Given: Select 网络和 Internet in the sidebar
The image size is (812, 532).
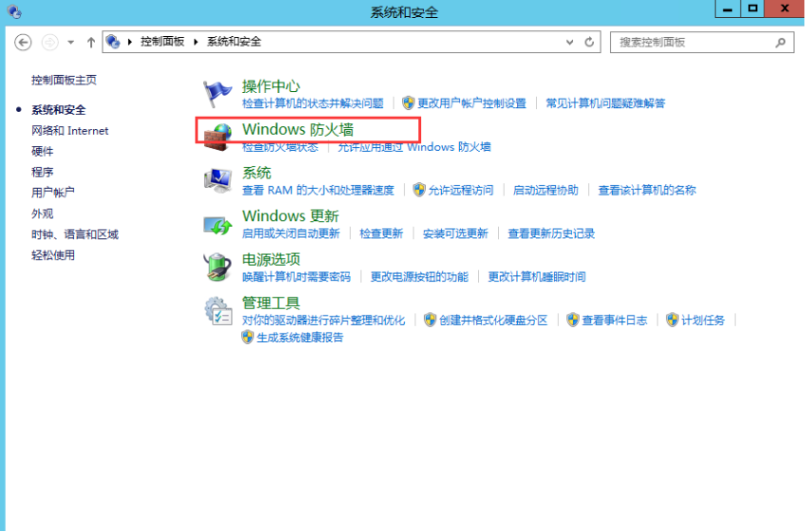Looking at the screenshot, I should pos(70,131).
